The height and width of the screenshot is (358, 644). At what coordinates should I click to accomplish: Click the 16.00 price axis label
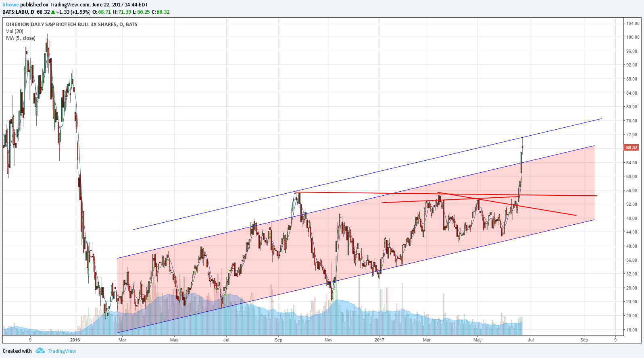632,330
